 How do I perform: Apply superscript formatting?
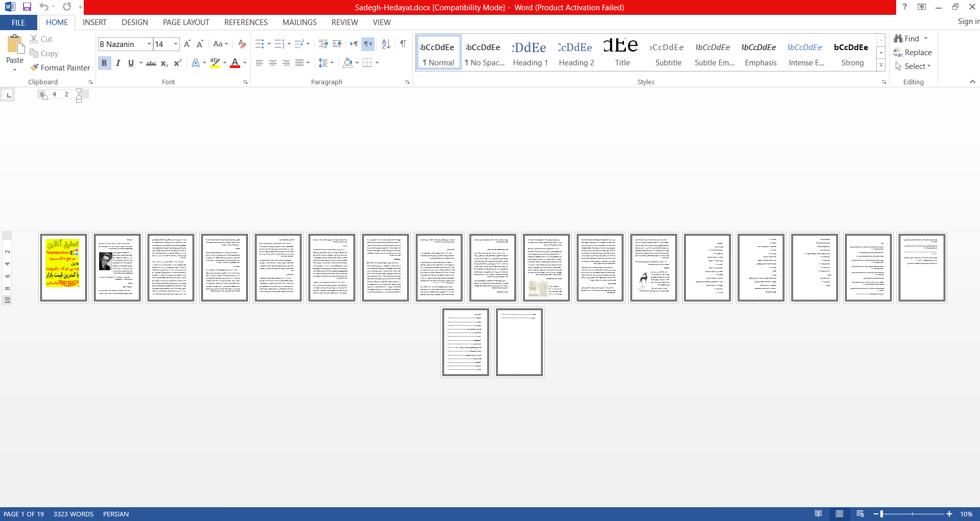[177, 63]
